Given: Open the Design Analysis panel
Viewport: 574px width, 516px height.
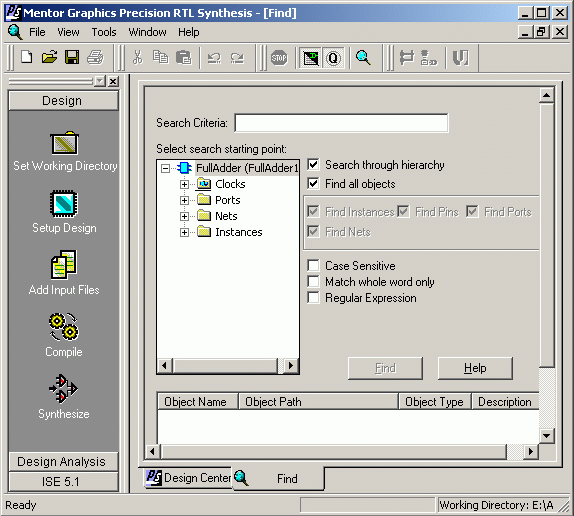Looking at the screenshot, I should tap(63, 461).
